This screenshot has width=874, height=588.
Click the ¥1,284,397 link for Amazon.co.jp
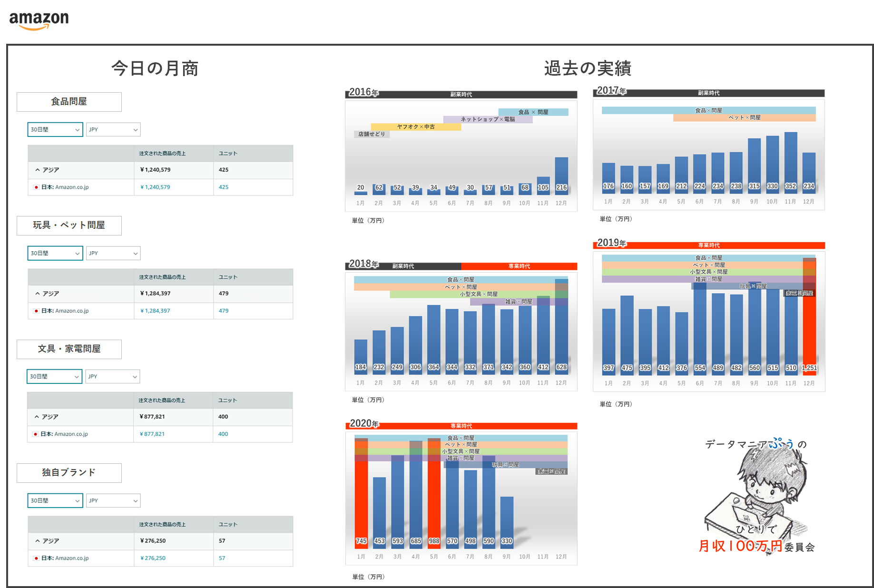[x=155, y=311]
